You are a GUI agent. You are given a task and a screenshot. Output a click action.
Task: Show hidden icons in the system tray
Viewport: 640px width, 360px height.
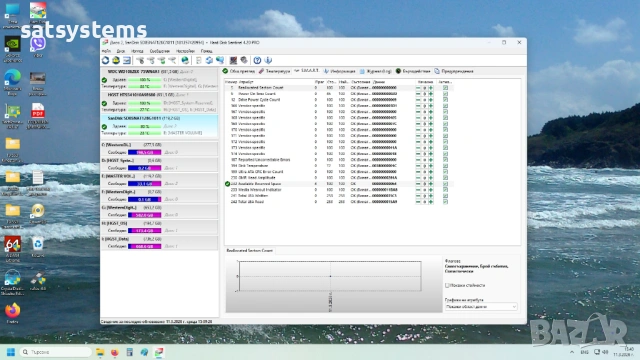click(572, 352)
